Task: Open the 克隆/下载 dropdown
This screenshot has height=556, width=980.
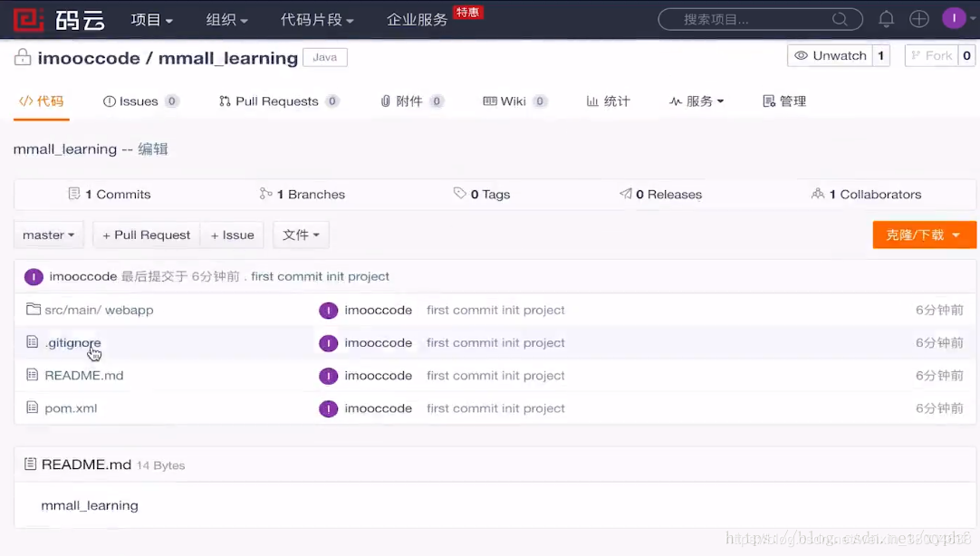Action: point(925,235)
